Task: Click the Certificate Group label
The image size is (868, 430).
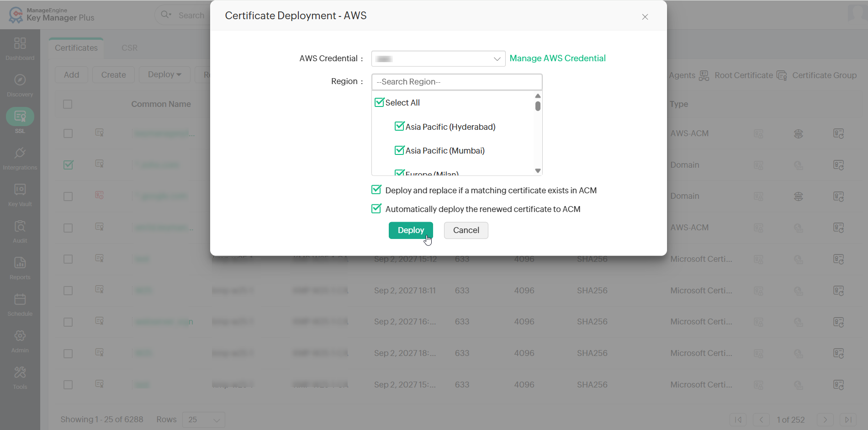Action: (x=824, y=75)
